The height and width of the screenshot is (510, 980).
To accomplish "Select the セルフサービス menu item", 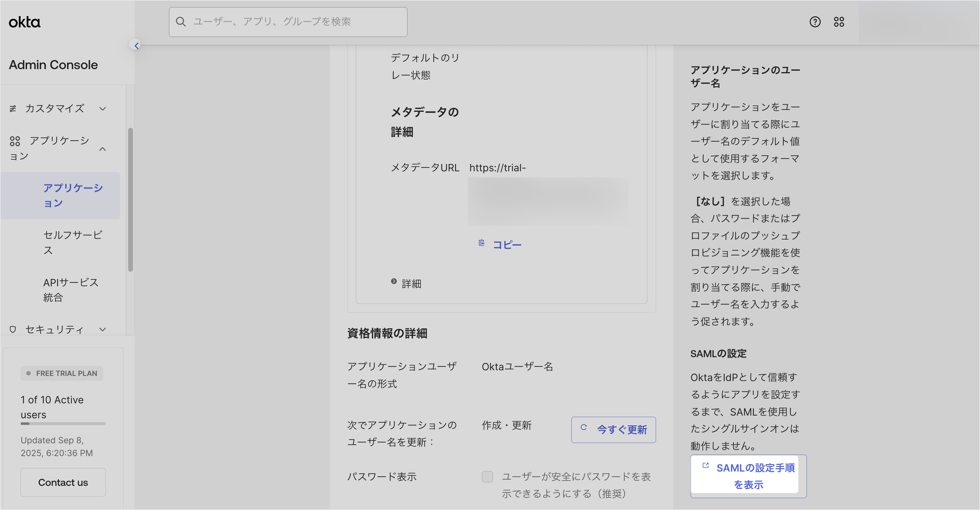I will coord(72,242).
